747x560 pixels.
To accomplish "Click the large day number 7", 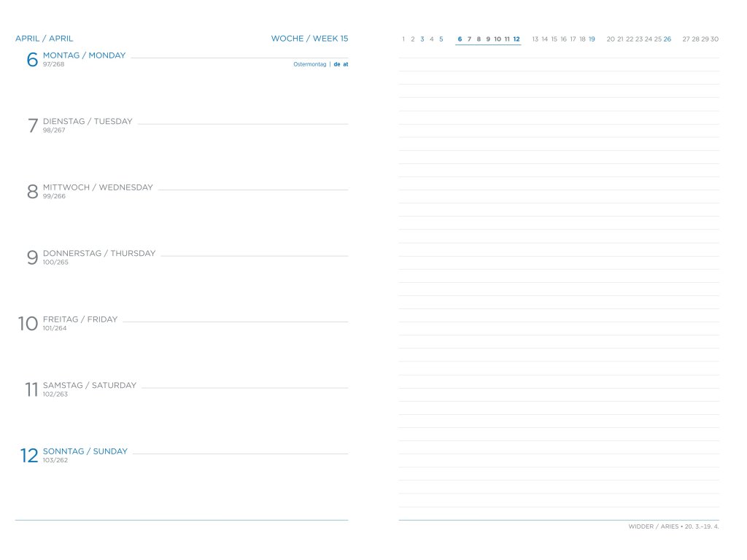I will pos(32,125).
